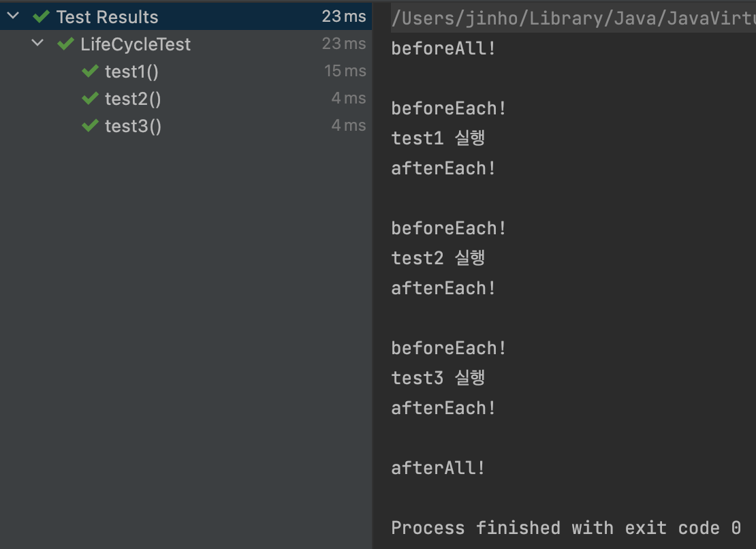The image size is (756, 549).
Task: Click the beforeAll! console output line
Action: [x=443, y=48]
